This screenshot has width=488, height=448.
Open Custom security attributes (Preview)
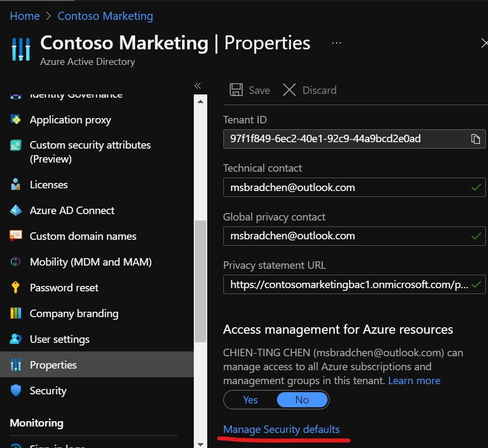pyautogui.click(x=90, y=152)
